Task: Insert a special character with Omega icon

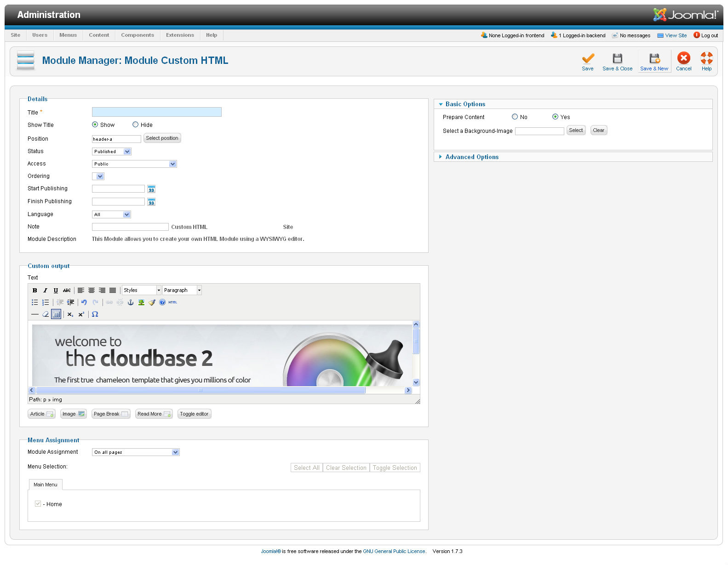Action: pyautogui.click(x=95, y=314)
